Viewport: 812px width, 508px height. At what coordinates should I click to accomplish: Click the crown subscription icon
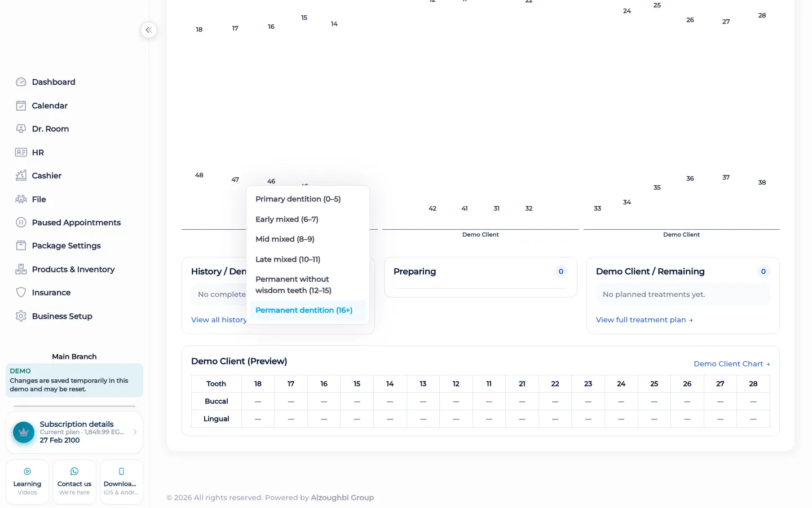point(24,432)
